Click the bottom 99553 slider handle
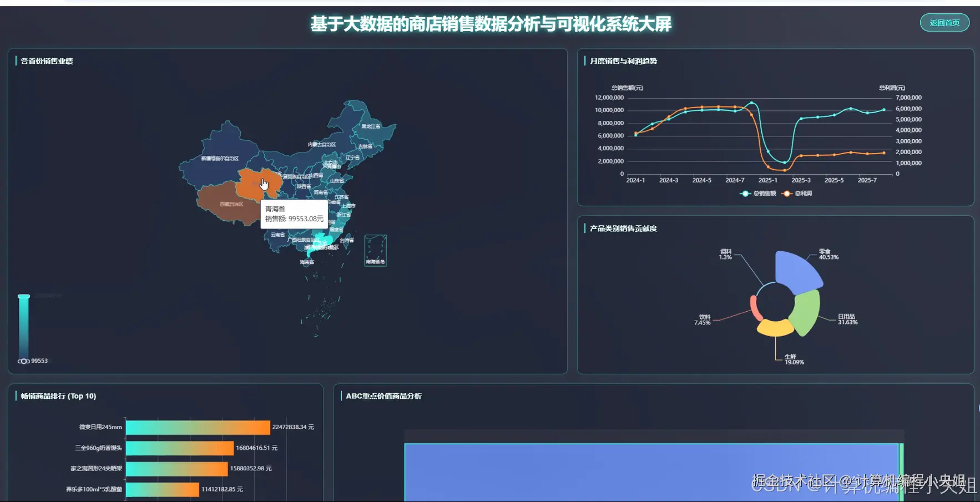Screen dimensions: 980x502 (24, 361)
